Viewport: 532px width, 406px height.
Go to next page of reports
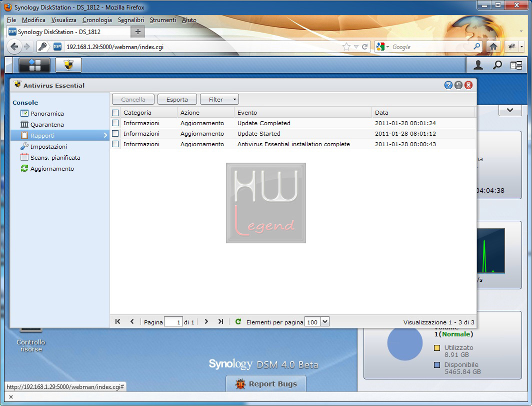pos(206,321)
